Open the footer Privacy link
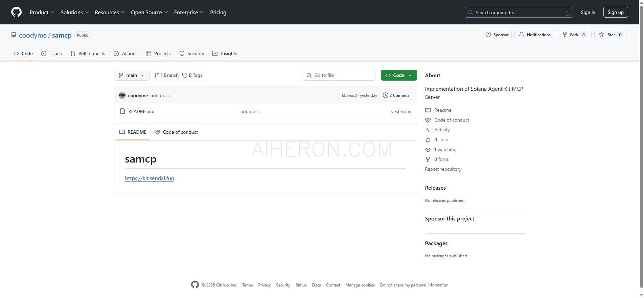The image size is (644, 298). pyautogui.click(x=264, y=285)
